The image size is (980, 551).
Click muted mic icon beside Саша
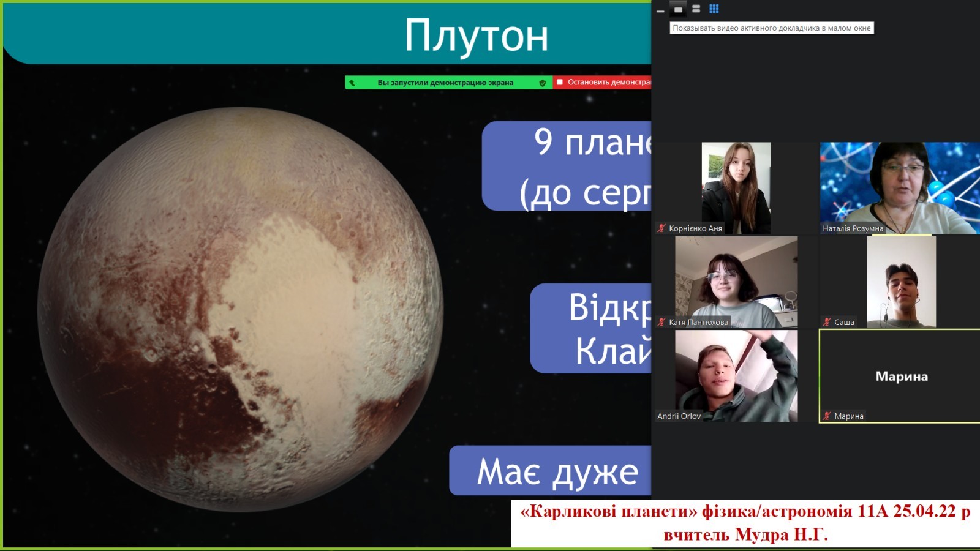(x=827, y=322)
